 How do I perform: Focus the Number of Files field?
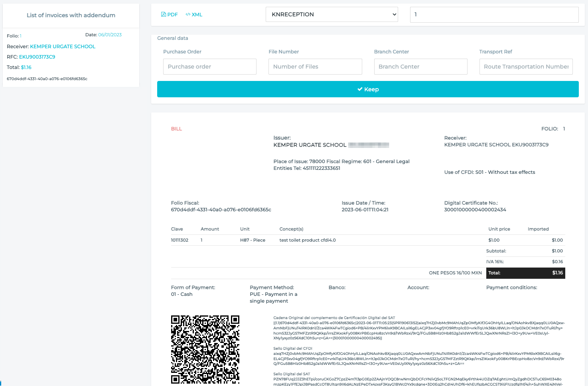[x=315, y=67]
